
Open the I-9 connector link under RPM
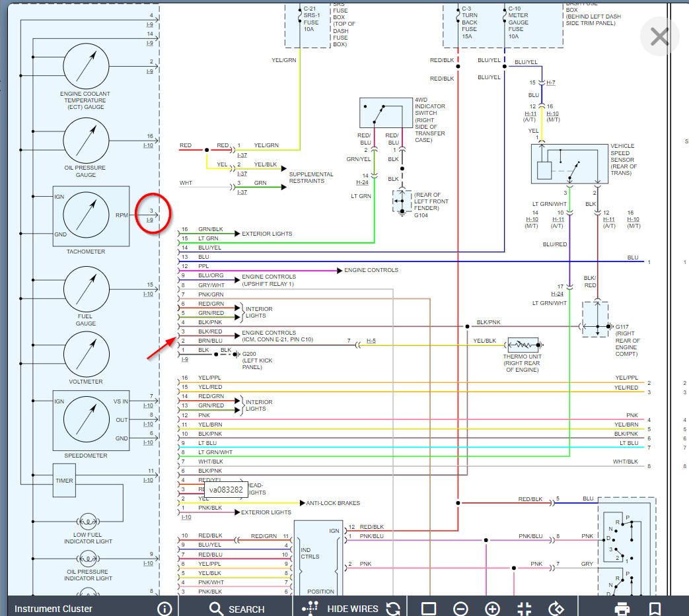[149, 220]
